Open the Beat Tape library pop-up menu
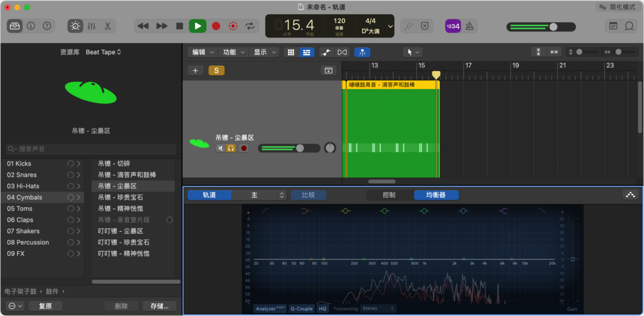 [103, 52]
